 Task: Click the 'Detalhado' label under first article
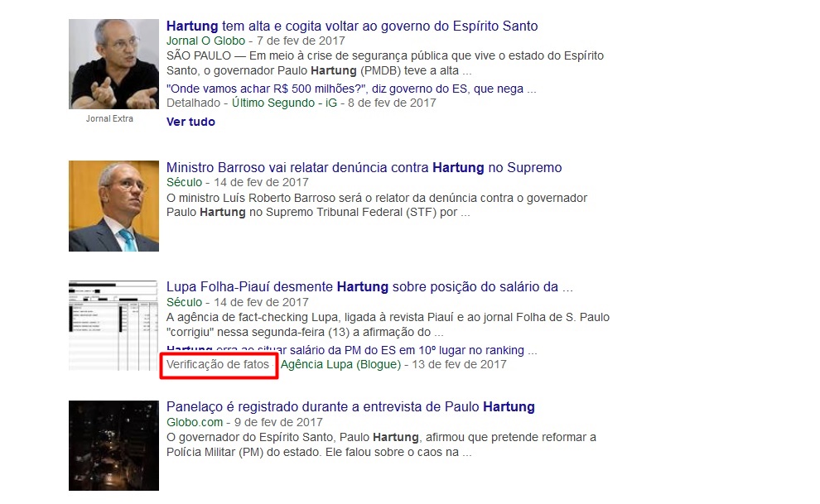[x=194, y=103]
